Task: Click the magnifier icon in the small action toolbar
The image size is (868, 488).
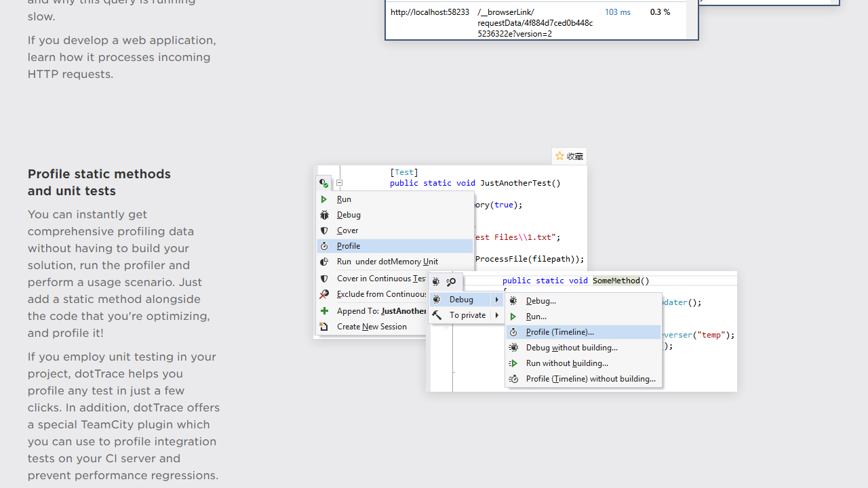Action: point(451,281)
